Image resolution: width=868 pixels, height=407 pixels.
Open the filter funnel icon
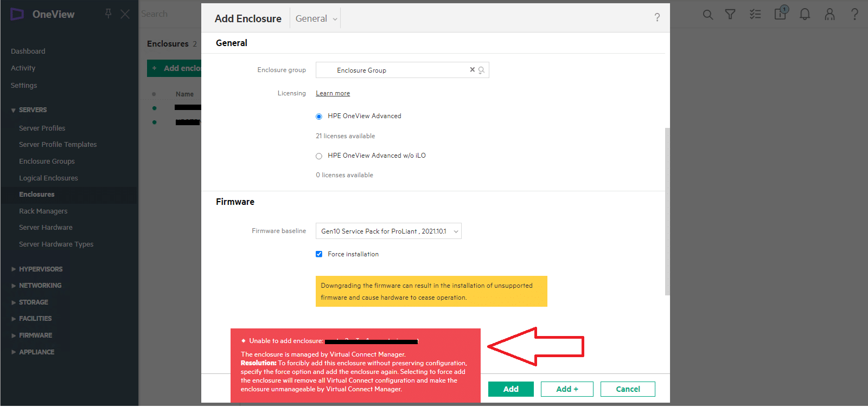[x=730, y=15]
